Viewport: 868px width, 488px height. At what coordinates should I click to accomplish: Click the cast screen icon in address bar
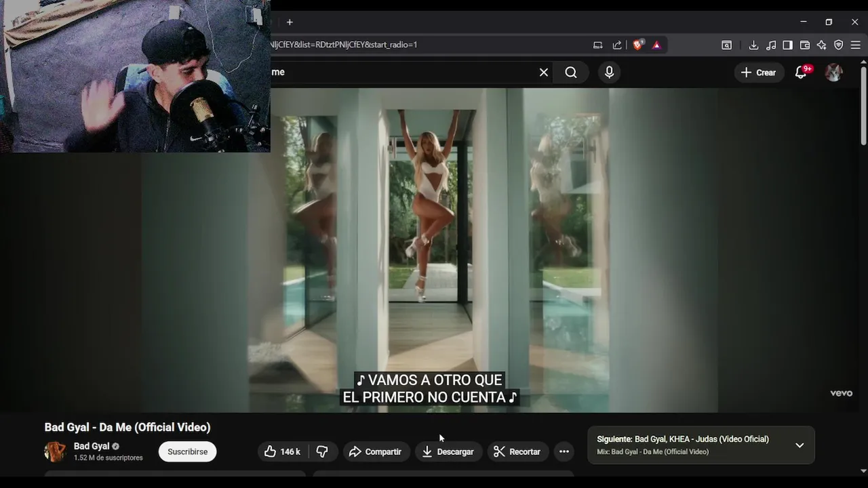597,45
